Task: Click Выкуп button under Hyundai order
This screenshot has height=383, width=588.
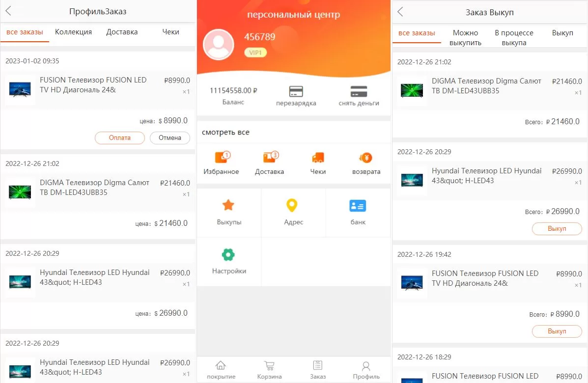Action: coord(557,229)
